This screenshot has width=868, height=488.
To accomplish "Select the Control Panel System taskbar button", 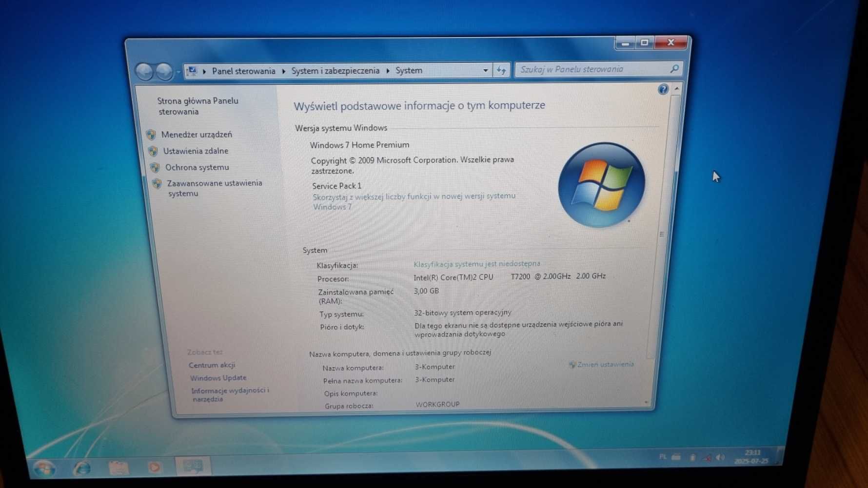I will [x=193, y=466].
